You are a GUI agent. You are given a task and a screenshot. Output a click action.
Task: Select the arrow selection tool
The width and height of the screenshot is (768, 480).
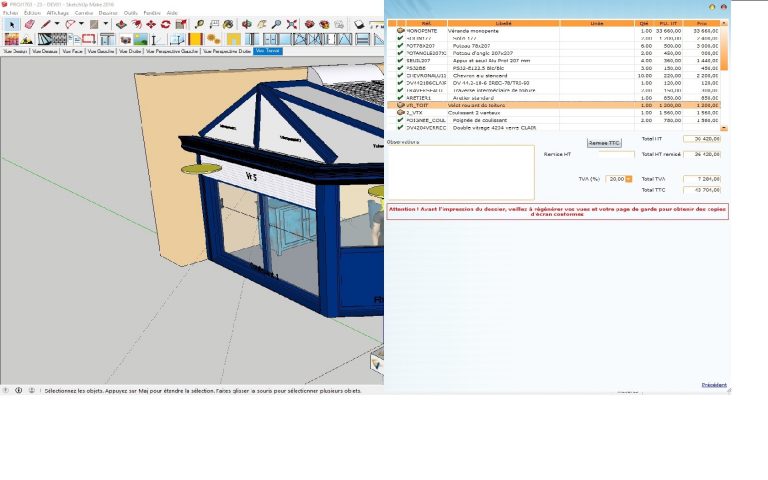[12, 24]
